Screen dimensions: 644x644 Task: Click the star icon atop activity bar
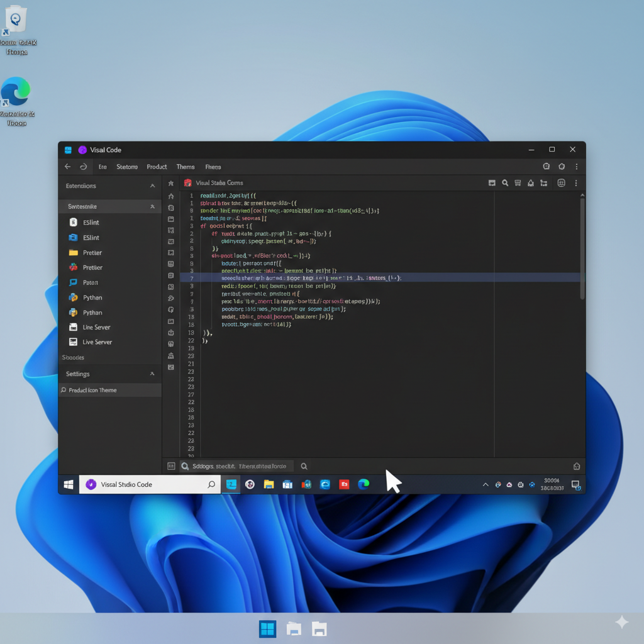click(x=171, y=183)
